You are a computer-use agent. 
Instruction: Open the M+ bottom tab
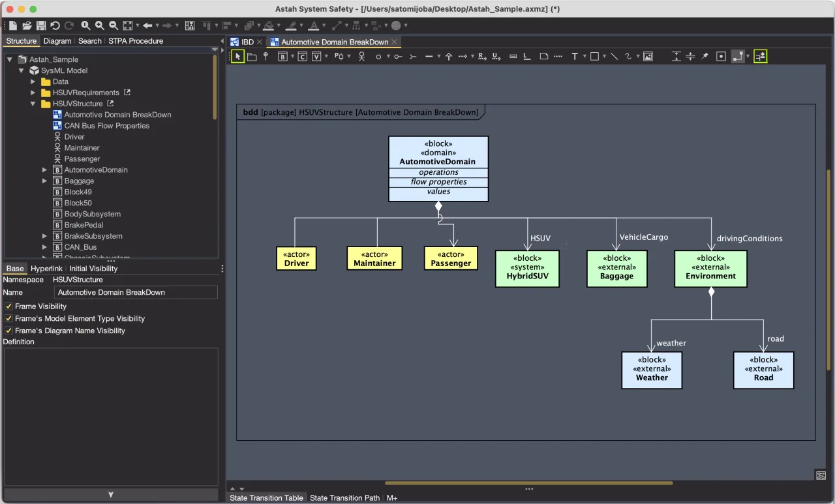click(392, 498)
